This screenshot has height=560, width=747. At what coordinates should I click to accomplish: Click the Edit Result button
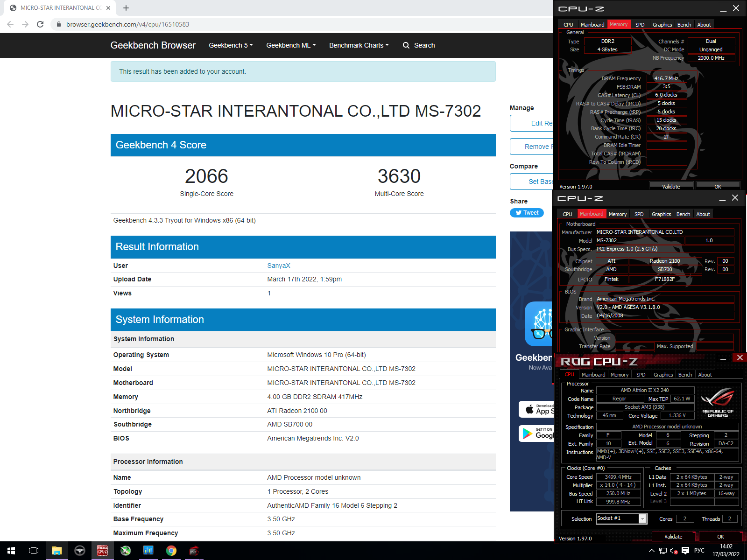click(x=532, y=123)
